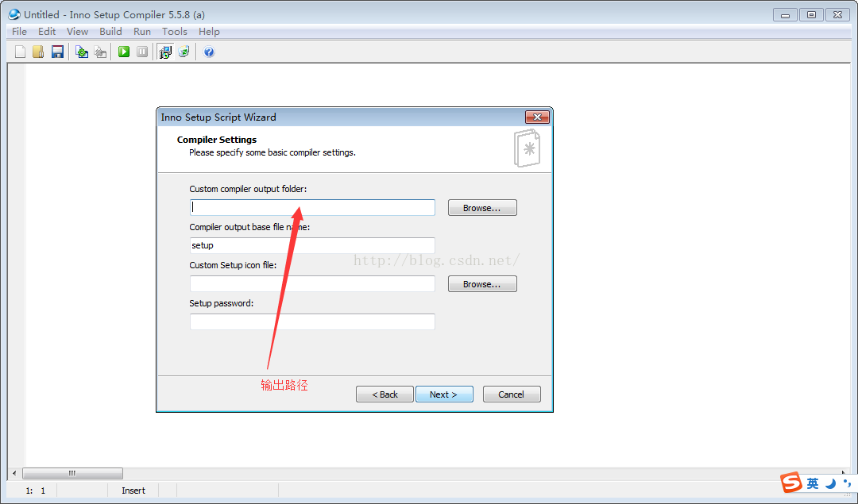Focus the Custom compiler output folder field

(x=312, y=208)
